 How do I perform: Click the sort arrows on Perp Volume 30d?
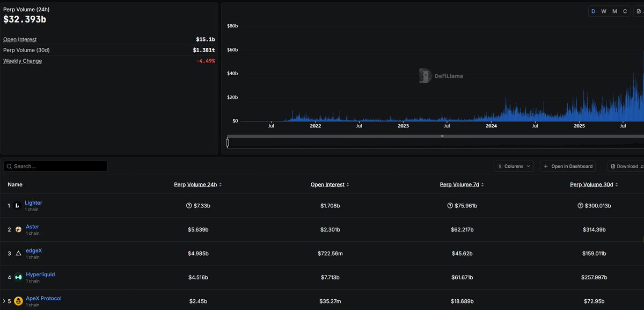coord(617,185)
